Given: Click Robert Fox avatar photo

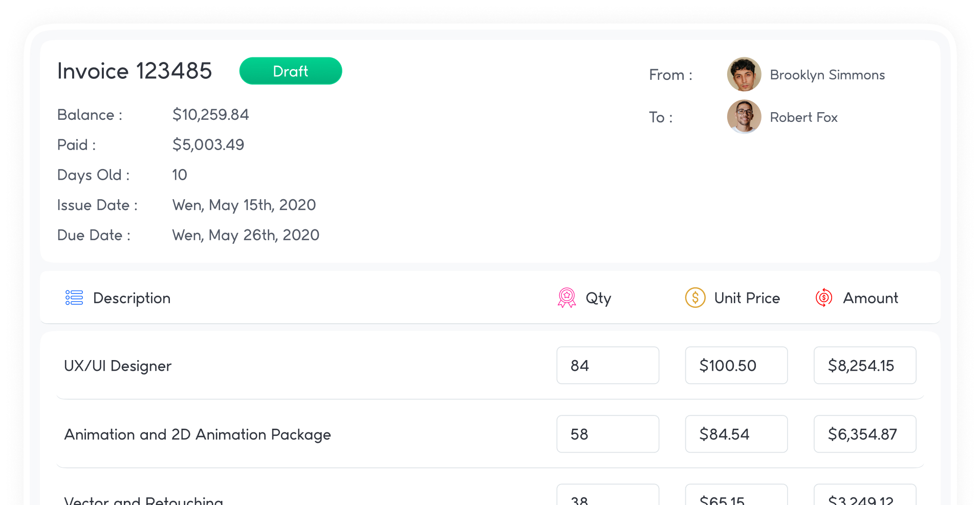Looking at the screenshot, I should 744,117.
